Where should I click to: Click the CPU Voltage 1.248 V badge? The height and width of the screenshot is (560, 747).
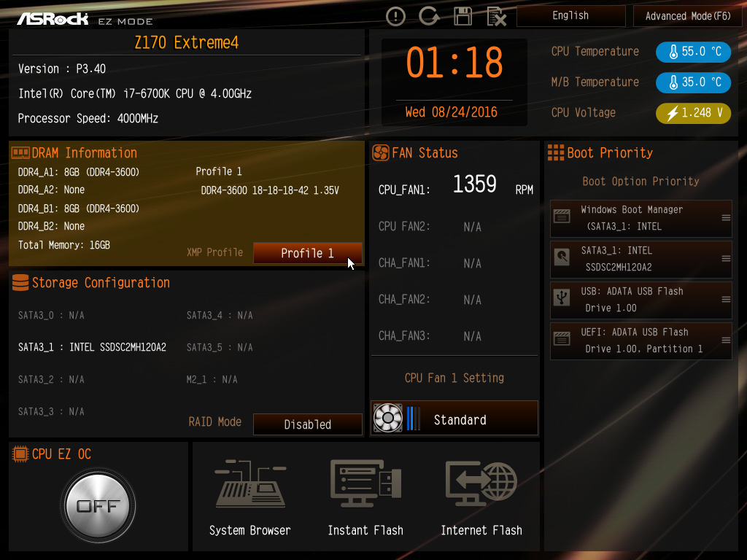click(693, 113)
